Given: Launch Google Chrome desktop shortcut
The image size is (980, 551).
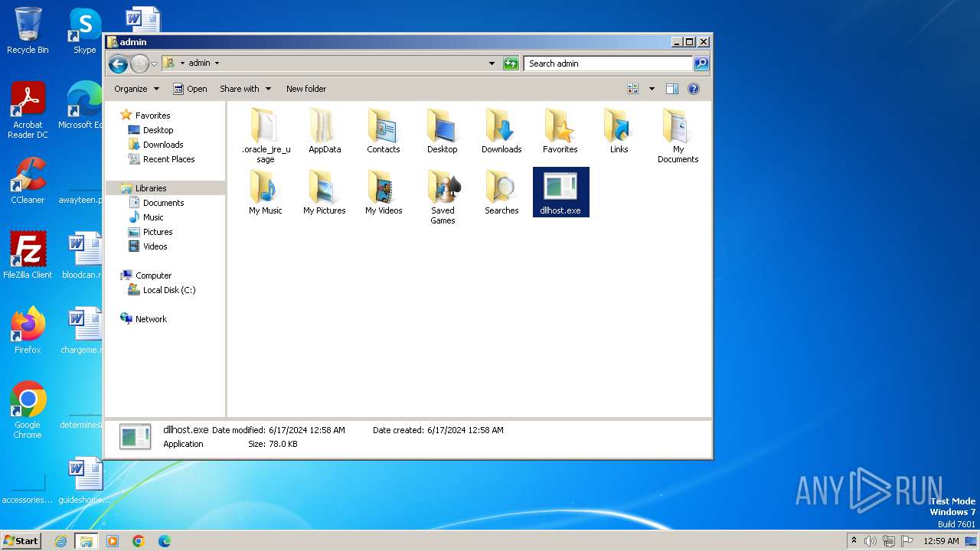Looking at the screenshot, I should pos(28,410).
